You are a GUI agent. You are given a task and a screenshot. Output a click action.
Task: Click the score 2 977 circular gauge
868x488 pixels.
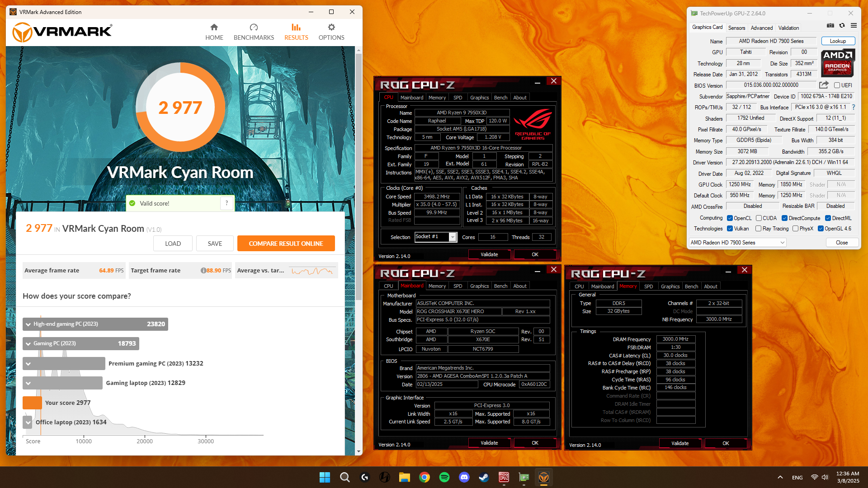pyautogui.click(x=180, y=107)
